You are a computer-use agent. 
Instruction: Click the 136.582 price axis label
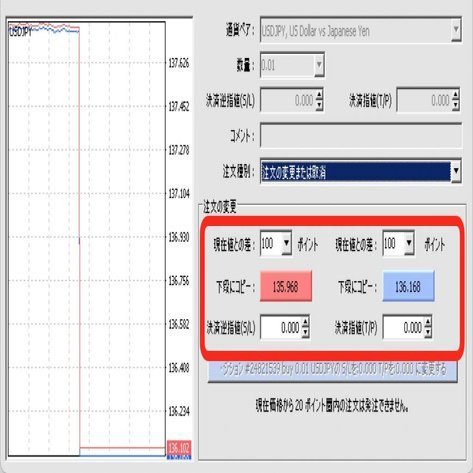click(x=179, y=324)
